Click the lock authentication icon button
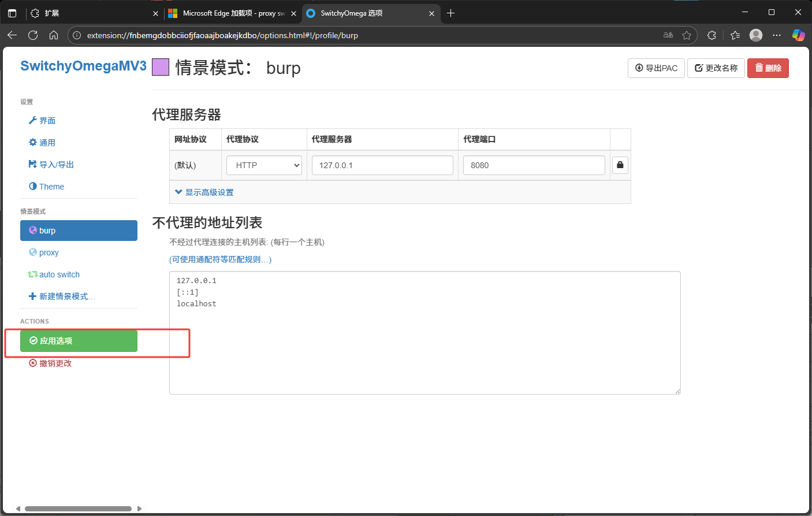 [x=620, y=165]
